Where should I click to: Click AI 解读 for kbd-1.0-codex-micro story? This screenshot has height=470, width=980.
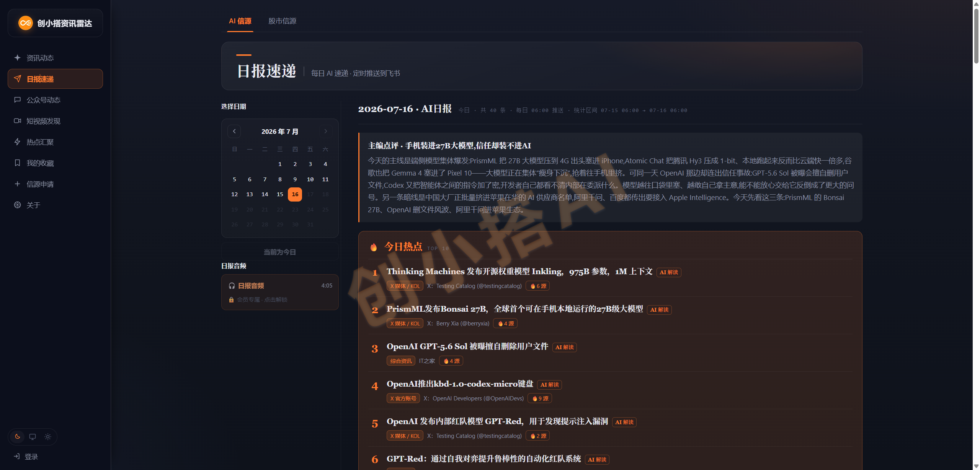click(549, 385)
